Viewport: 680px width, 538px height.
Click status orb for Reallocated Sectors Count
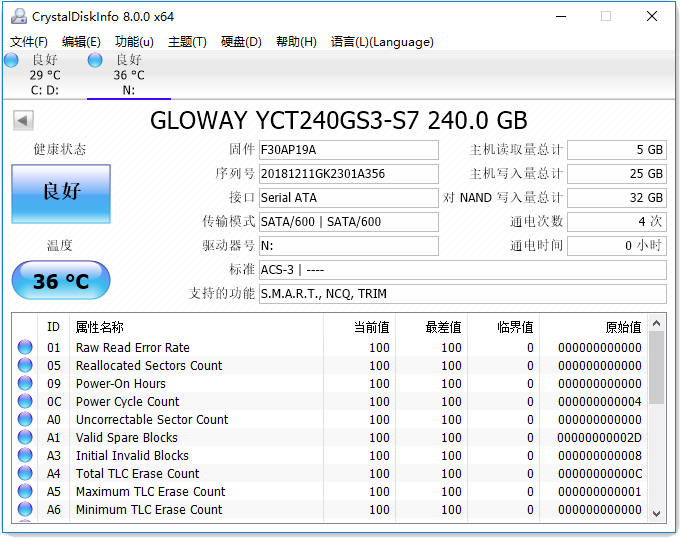click(x=25, y=366)
